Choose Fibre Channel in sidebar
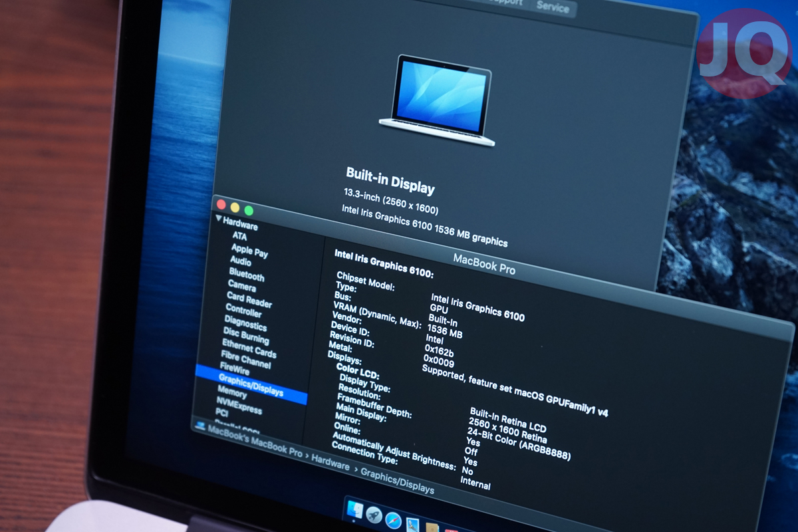Screen dimensions: 798x532 (246, 360)
